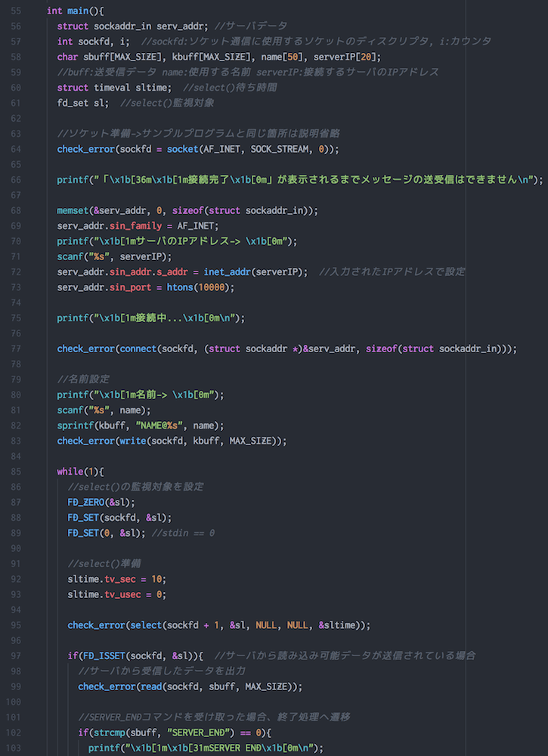Screen dimensions: 548x756
Task: Click the strcmp(sbuff, "SERVER_END") condition
Action: (x=175, y=733)
